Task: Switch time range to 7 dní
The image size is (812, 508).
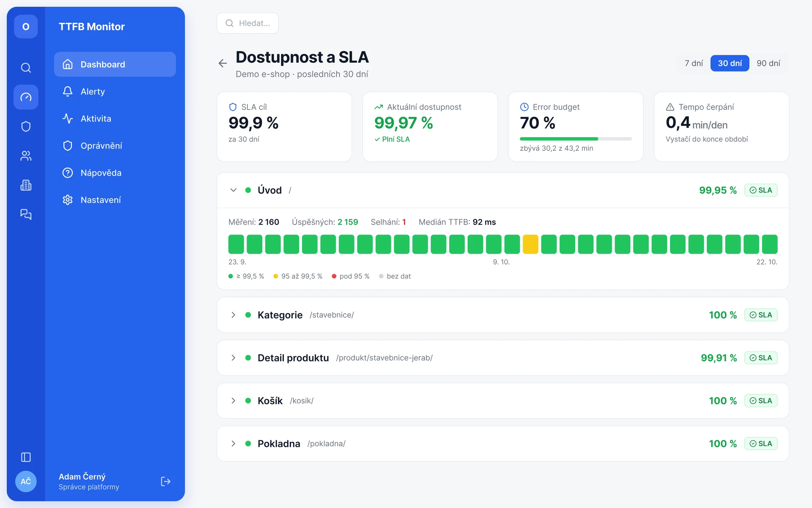Action: click(694, 63)
